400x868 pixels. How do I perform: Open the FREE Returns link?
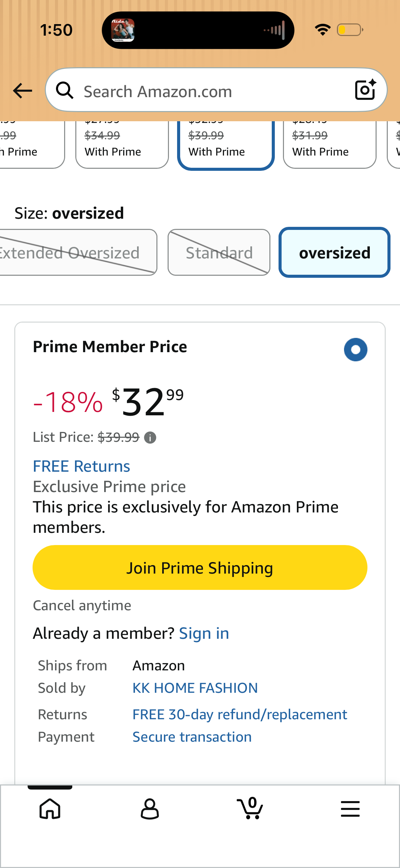coord(81,466)
